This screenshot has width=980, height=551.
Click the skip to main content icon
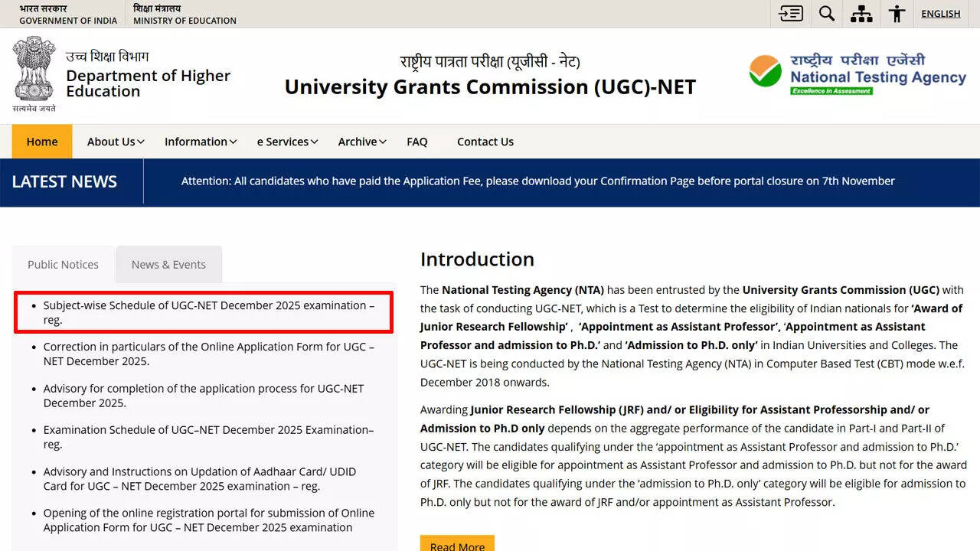(x=791, y=14)
